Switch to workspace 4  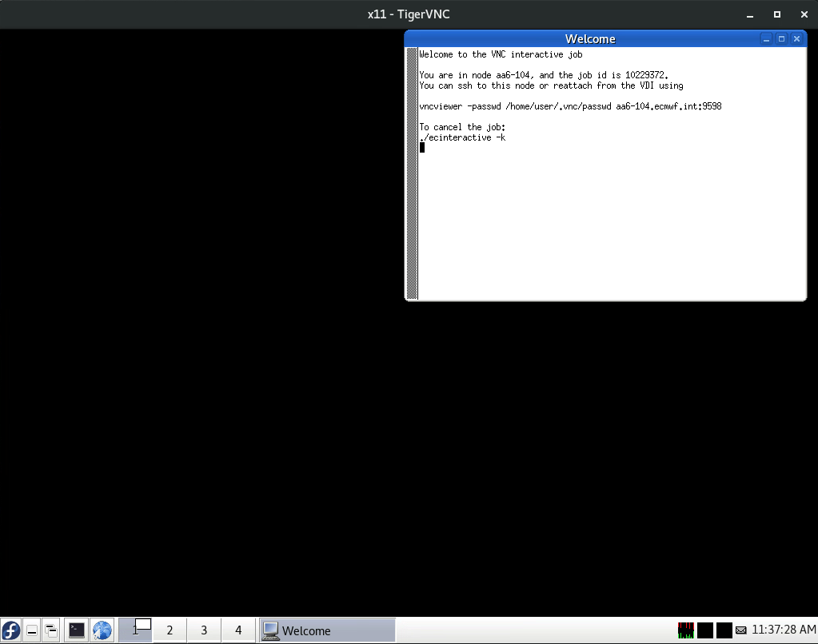[238, 630]
